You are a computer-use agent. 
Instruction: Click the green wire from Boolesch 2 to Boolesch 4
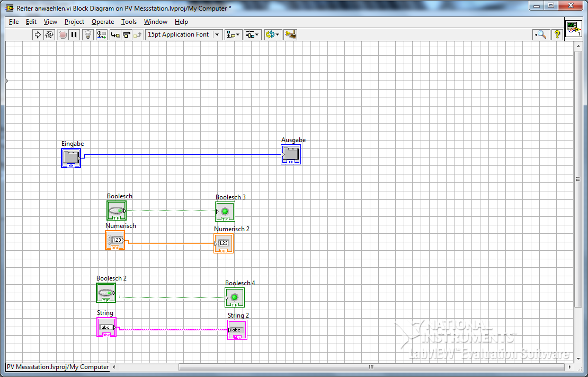[173, 297]
